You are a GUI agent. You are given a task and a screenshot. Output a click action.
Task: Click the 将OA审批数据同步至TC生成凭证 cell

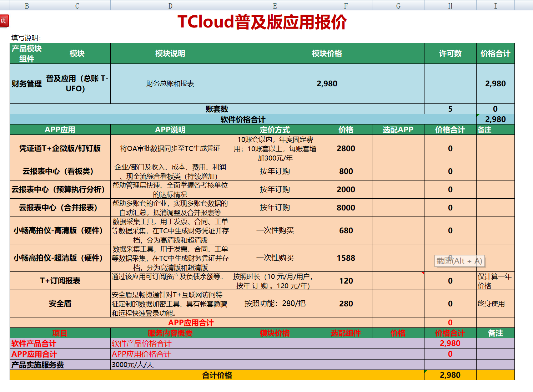[x=170, y=148]
